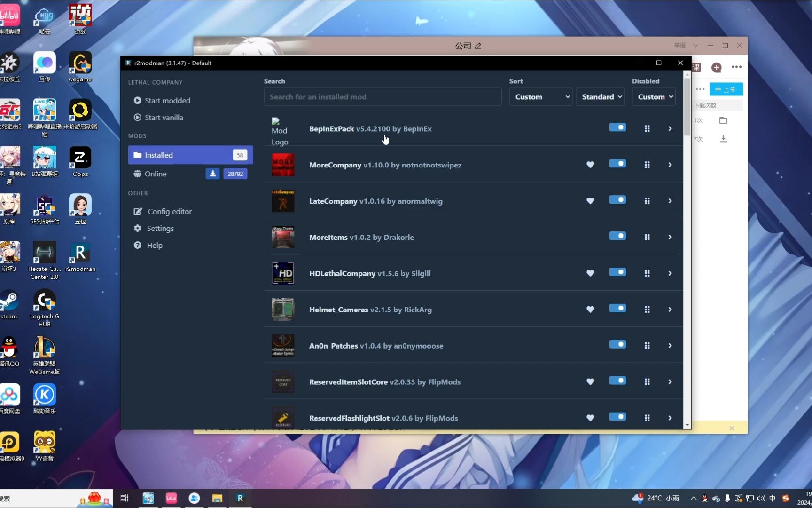Click the folder icon in background window
812x508 pixels.
pyautogui.click(x=723, y=120)
